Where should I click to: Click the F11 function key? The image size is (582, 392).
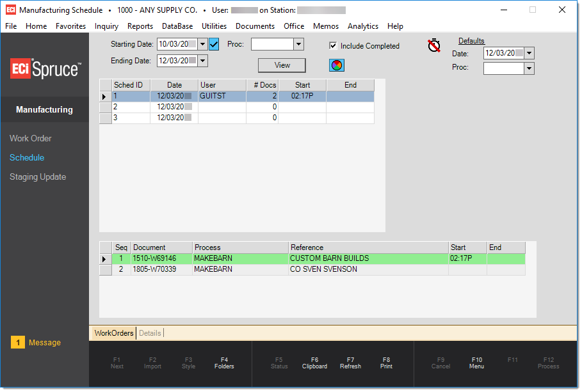tap(513, 360)
